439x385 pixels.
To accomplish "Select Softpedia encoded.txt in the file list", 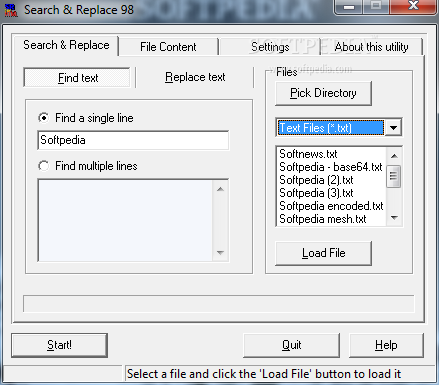I will (x=332, y=206).
